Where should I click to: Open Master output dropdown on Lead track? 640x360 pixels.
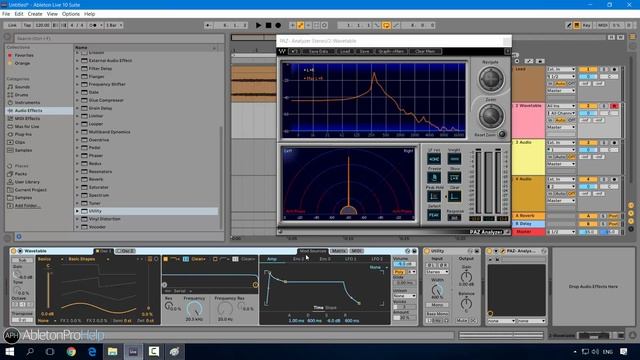tap(561, 91)
